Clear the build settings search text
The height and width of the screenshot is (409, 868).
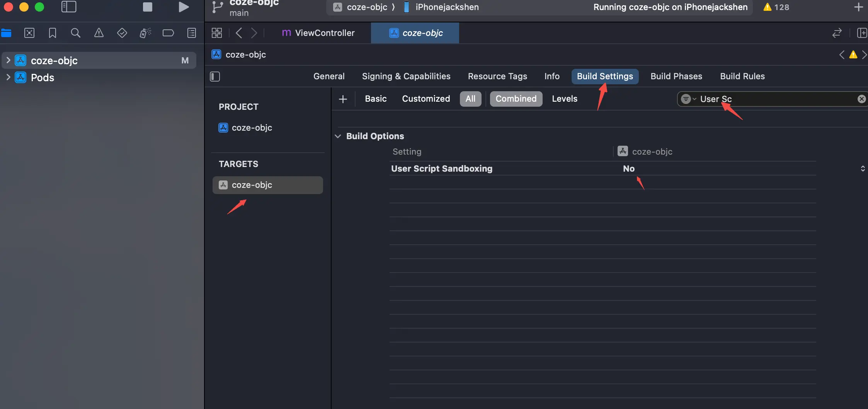click(x=861, y=99)
